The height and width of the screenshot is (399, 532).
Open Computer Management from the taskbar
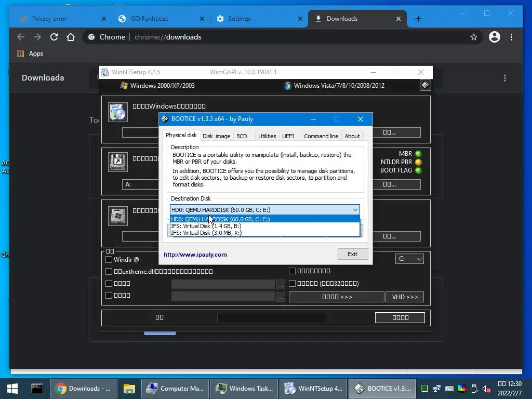175,389
